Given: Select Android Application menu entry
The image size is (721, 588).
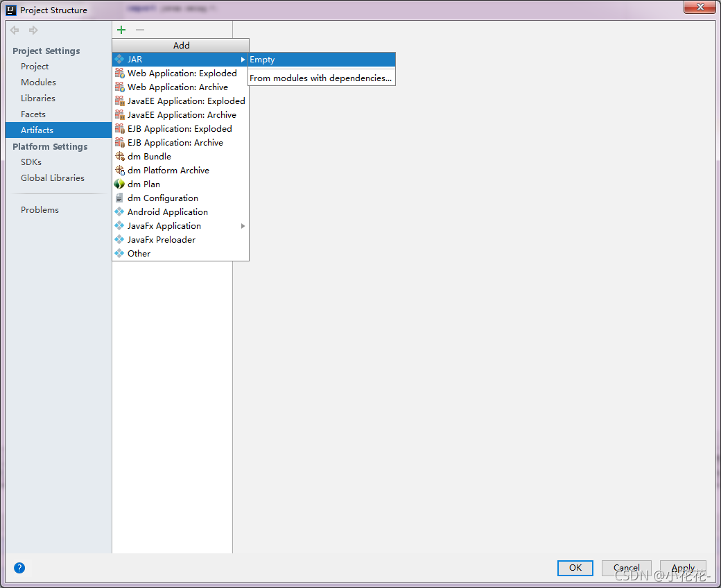Looking at the screenshot, I should coord(180,211).
